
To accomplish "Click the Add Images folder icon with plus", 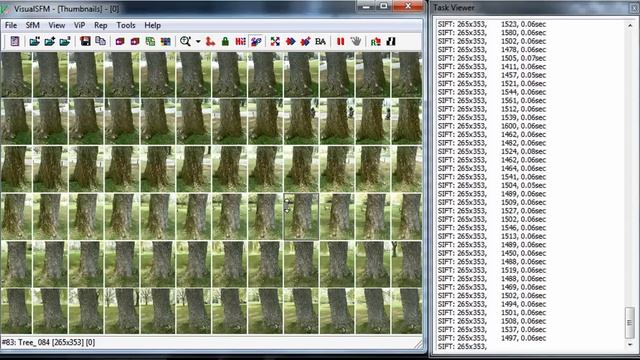I will pos(50,41).
